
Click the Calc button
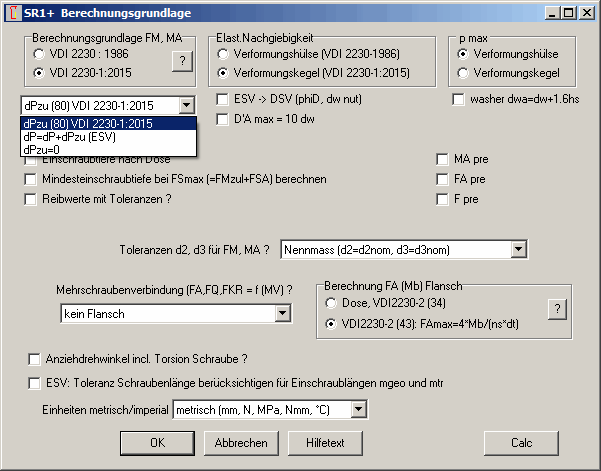[x=520, y=443]
